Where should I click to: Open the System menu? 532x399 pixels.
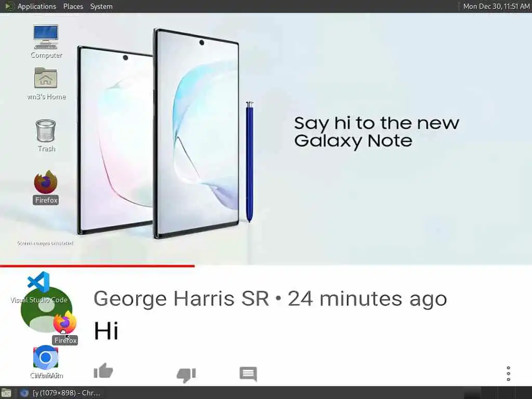pos(101,6)
